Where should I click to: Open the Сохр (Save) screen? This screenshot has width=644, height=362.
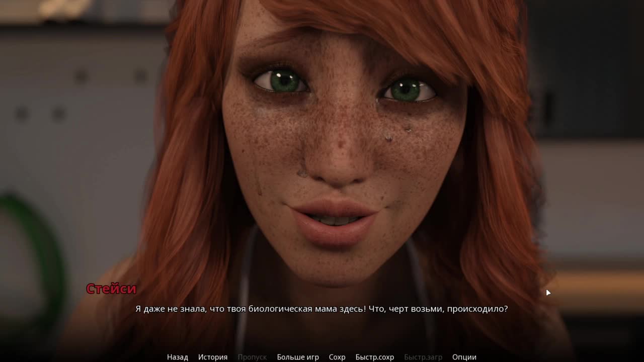pos(337,357)
